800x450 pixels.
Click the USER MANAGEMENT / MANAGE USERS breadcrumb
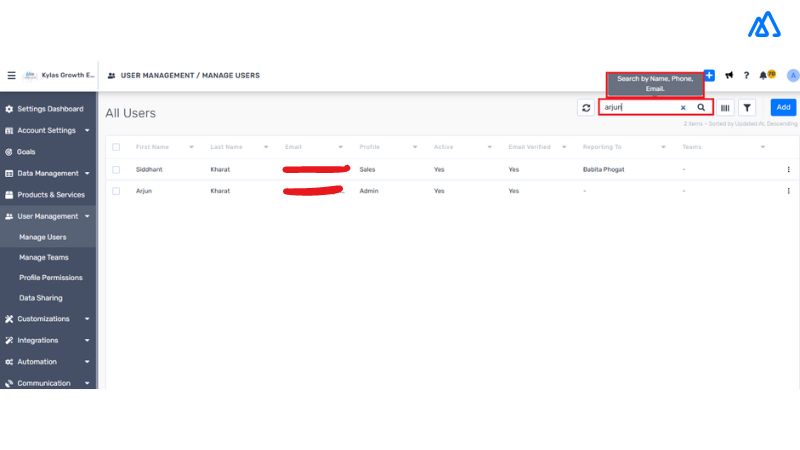[190, 76]
